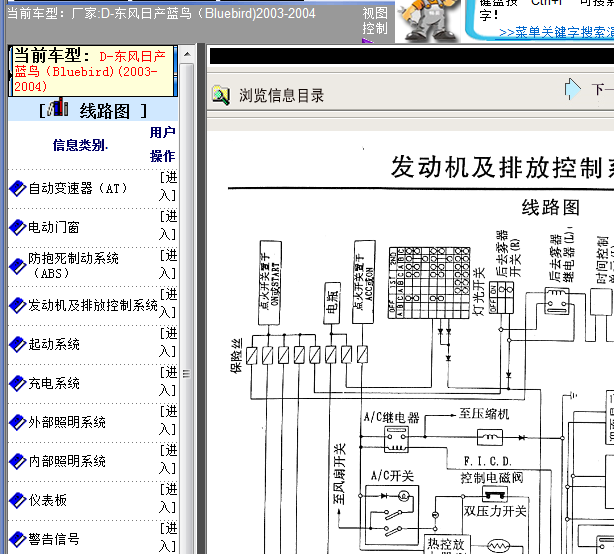
Task: Click the next-page arrow icon
Action: click(x=572, y=89)
